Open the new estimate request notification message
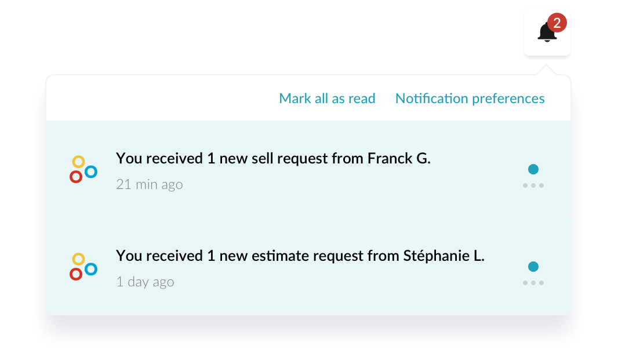The image size is (618, 364). [300, 256]
